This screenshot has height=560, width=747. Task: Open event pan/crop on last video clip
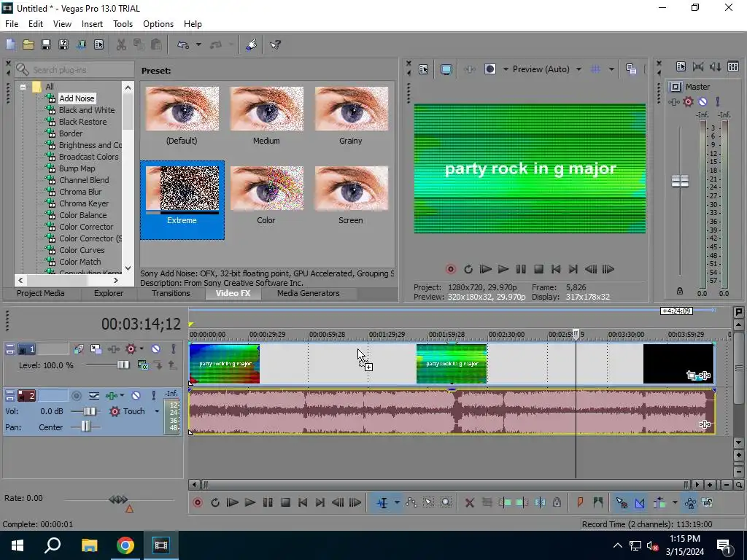692,376
